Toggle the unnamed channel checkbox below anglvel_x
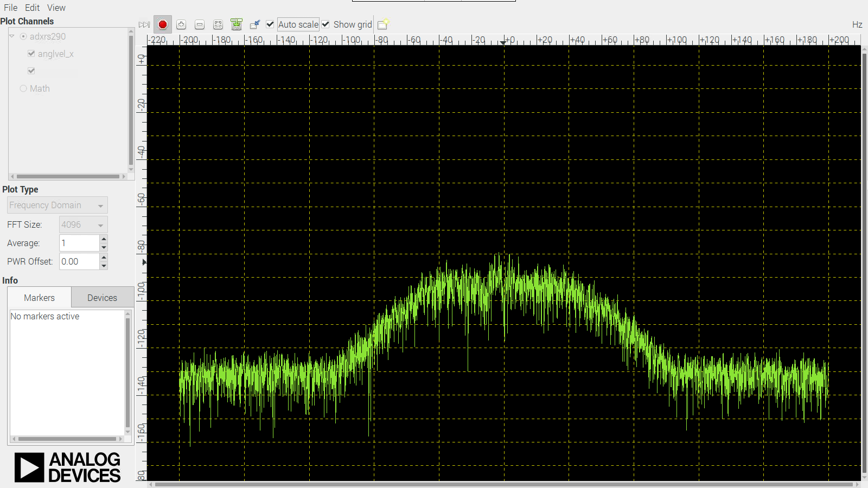868x488 pixels. click(x=31, y=71)
